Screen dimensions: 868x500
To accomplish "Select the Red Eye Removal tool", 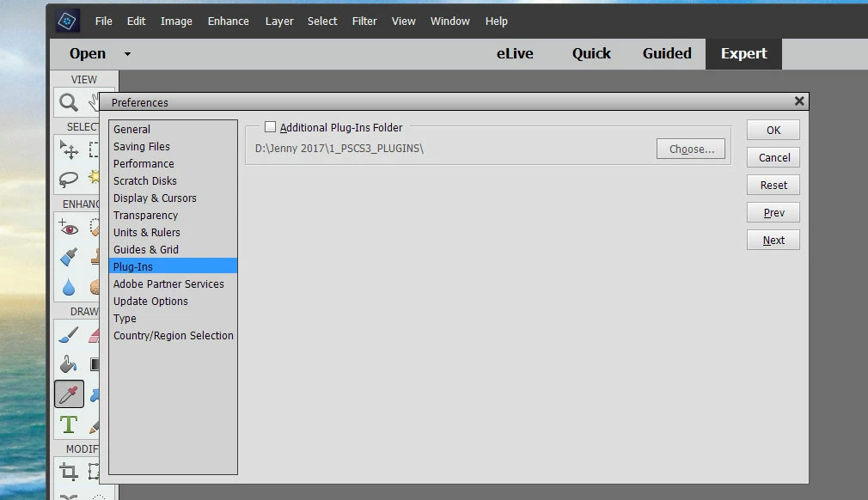I will click(x=69, y=228).
